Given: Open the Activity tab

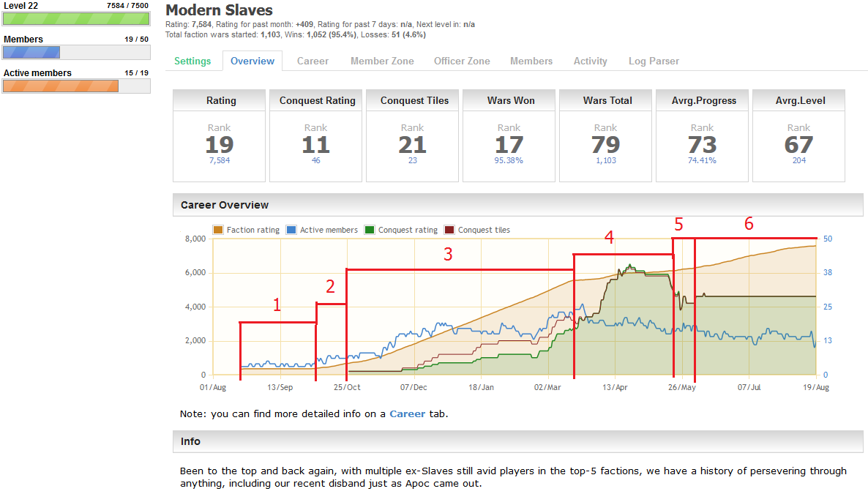Looking at the screenshot, I should click(x=590, y=61).
